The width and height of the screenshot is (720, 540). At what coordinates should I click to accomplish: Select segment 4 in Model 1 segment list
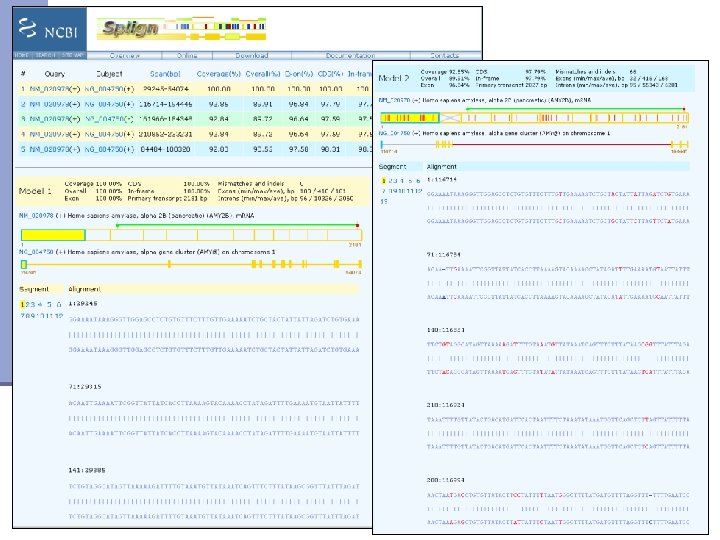[40, 304]
